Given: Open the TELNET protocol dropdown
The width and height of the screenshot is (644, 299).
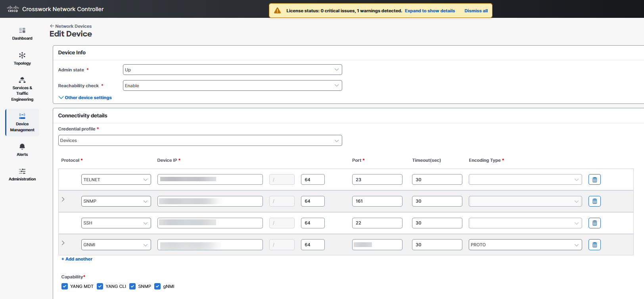Looking at the screenshot, I should pyautogui.click(x=116, y=180).
